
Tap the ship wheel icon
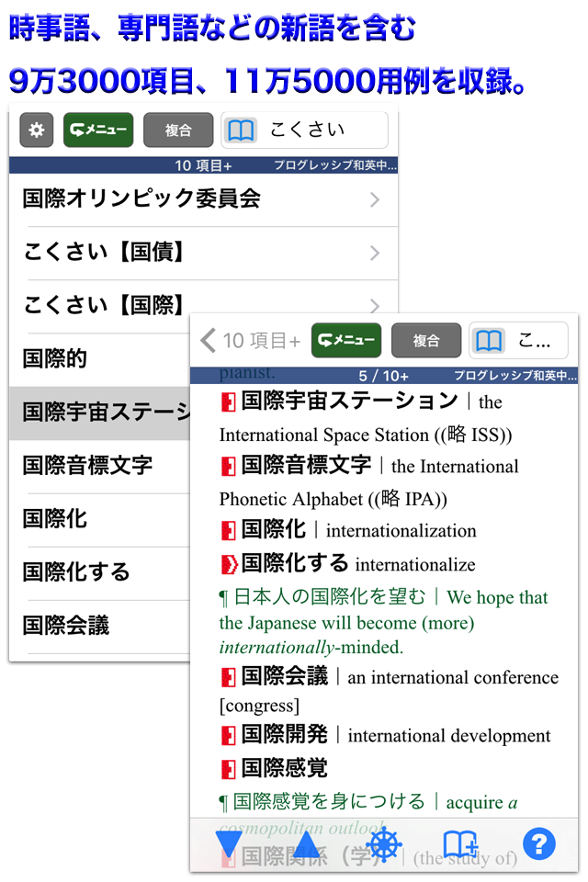point(384,843)
